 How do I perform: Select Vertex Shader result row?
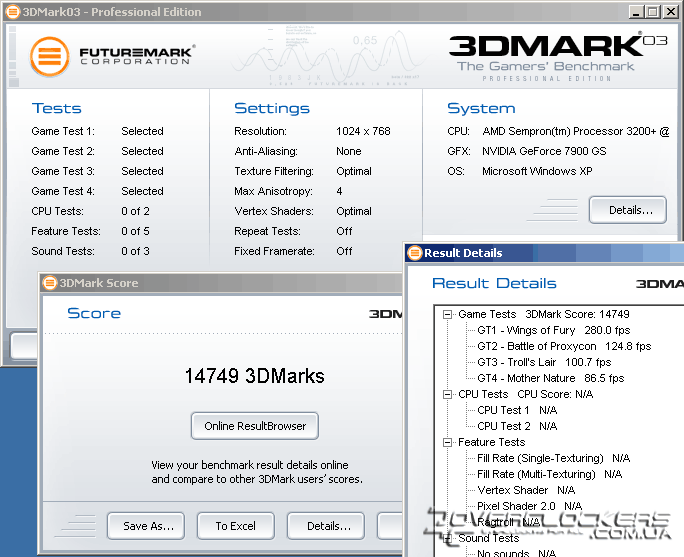[526, 490]
